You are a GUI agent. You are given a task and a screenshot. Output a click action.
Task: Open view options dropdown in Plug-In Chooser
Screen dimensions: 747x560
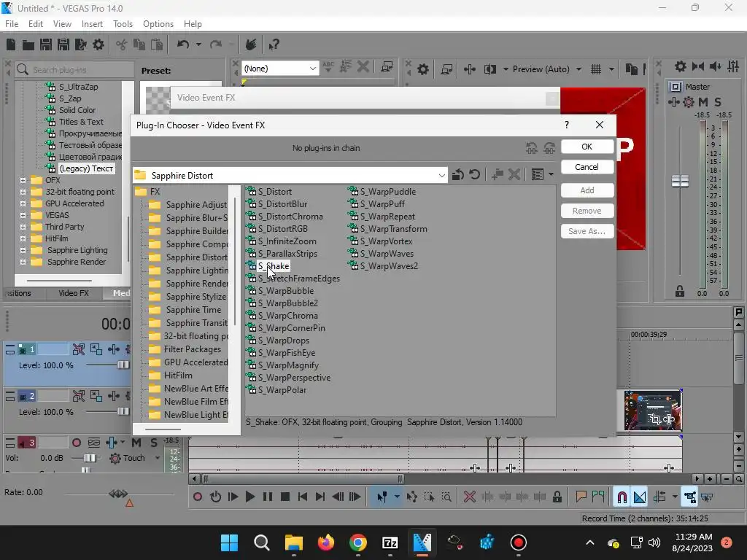[x=551, y=175]
